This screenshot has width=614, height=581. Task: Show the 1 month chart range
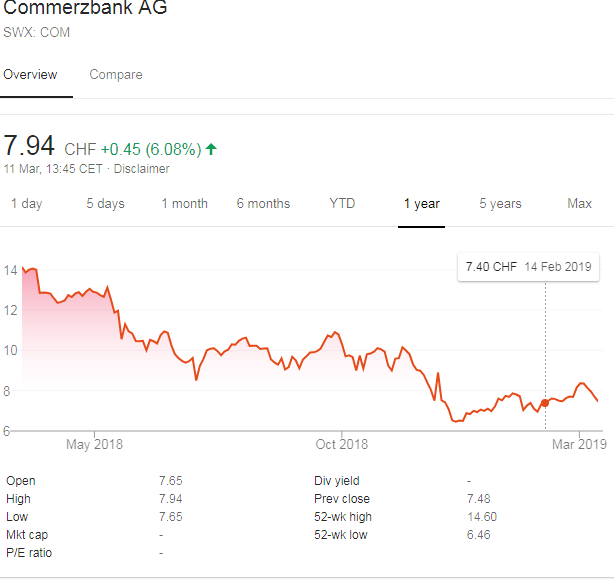(184, 204)
